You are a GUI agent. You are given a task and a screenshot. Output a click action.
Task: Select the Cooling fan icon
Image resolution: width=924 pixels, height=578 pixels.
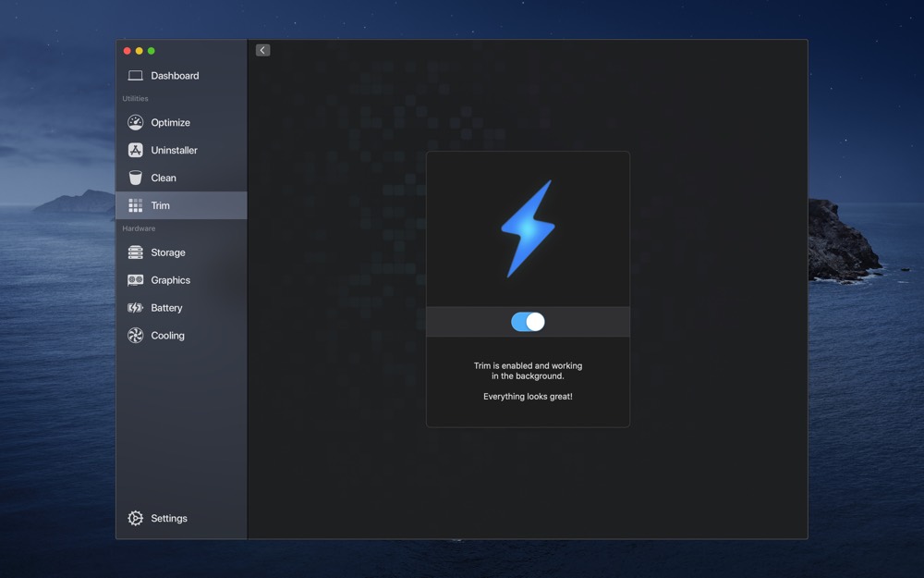click(136, 336)
